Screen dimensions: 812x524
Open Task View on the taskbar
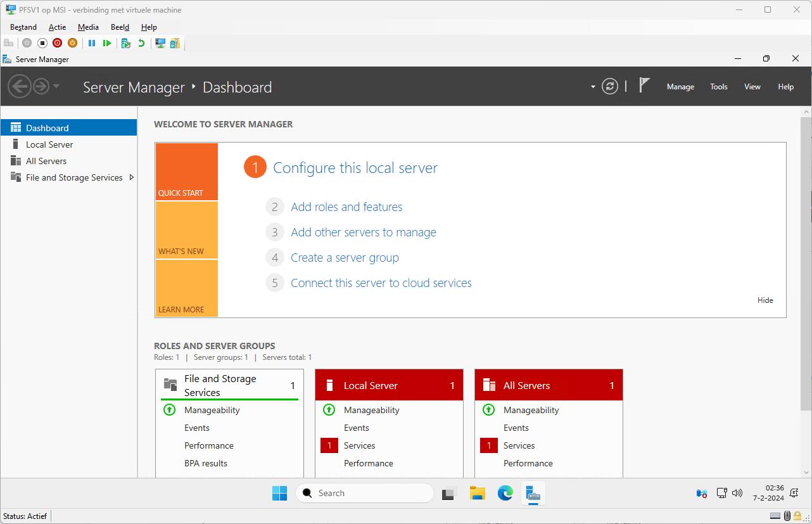tap(449, 493)
